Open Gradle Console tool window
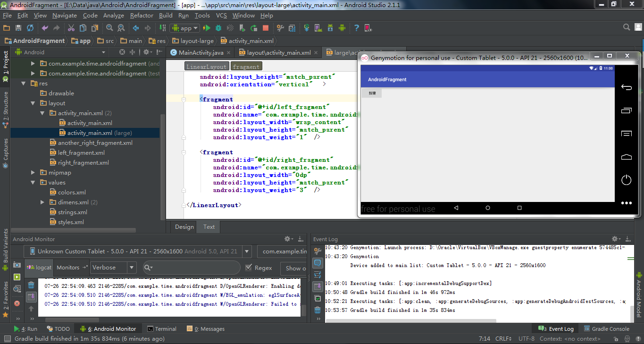This screenshot has width=644, height=344. click(x=606, y=329)
